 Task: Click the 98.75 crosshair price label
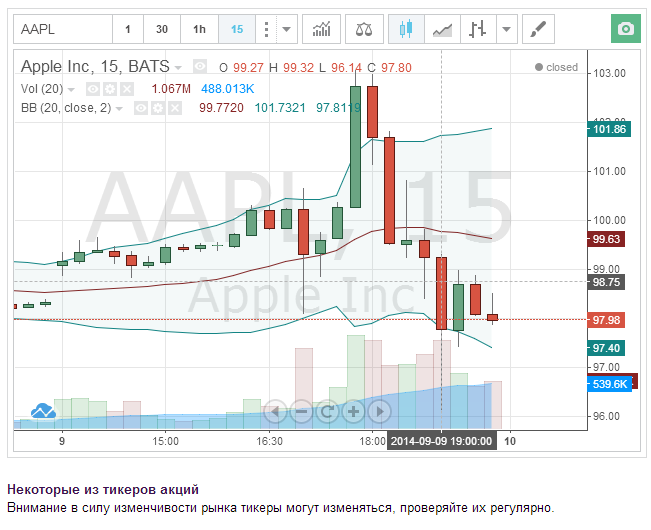pyautogui.click(x=606, y=282)
